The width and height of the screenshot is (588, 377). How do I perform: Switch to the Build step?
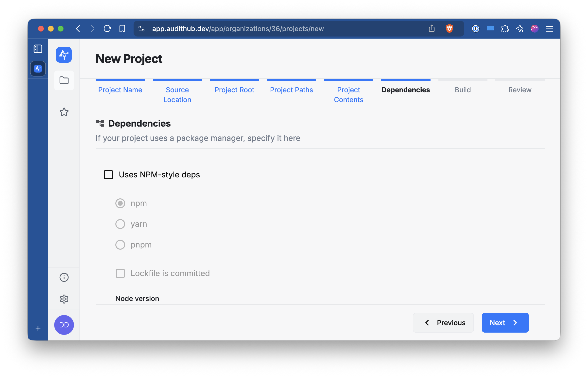click(x=463, y=90)
